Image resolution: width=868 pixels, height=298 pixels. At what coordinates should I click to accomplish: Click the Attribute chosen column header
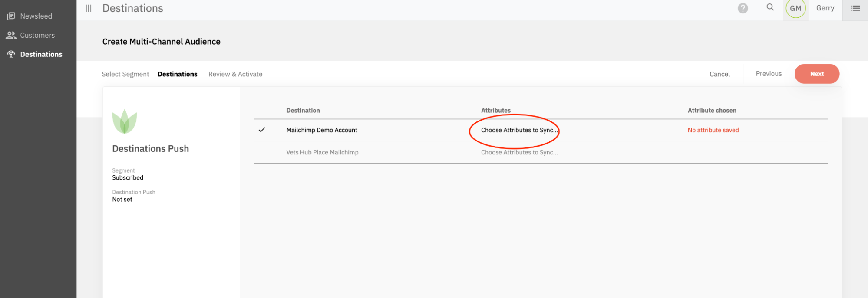(x=712, y=111)
